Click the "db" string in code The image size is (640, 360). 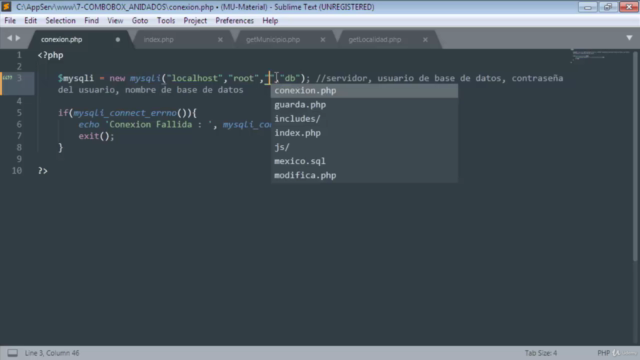pyautogui.click(x=290, y=78)
